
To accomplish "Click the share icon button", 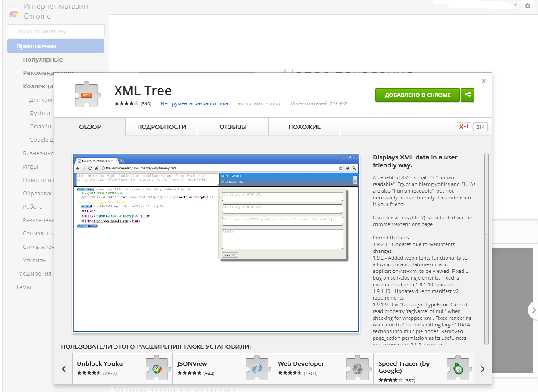I will click(467, 95).
